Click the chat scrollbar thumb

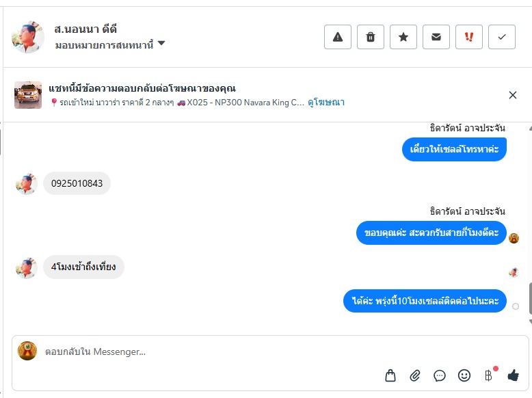click(529, 297)
